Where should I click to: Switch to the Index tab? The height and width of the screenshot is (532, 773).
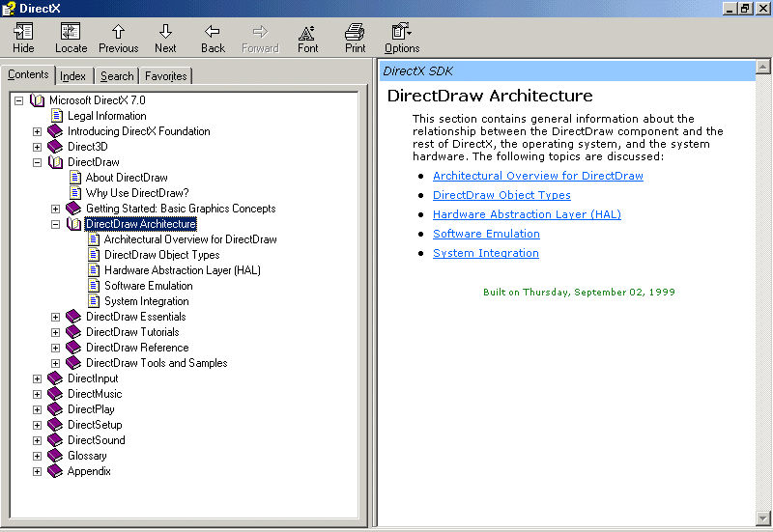click(72, 76)
